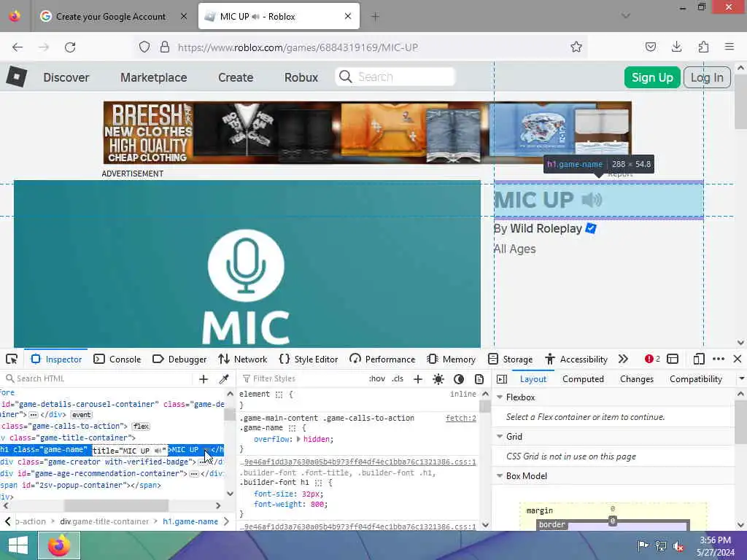
Task: Open the Inspector panel tab
Action: coord(57,359)
